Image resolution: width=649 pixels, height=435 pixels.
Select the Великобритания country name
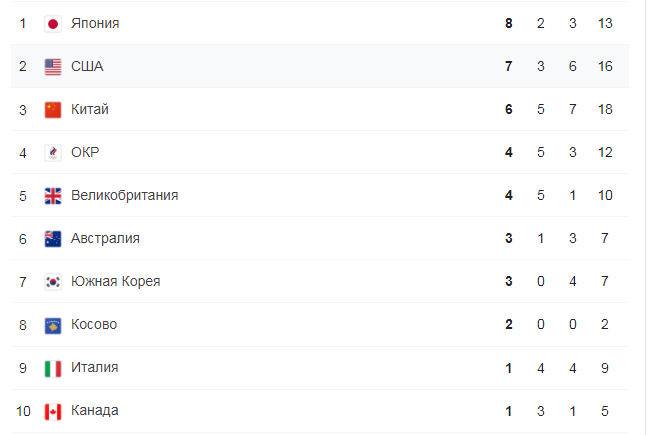[125, 195]
